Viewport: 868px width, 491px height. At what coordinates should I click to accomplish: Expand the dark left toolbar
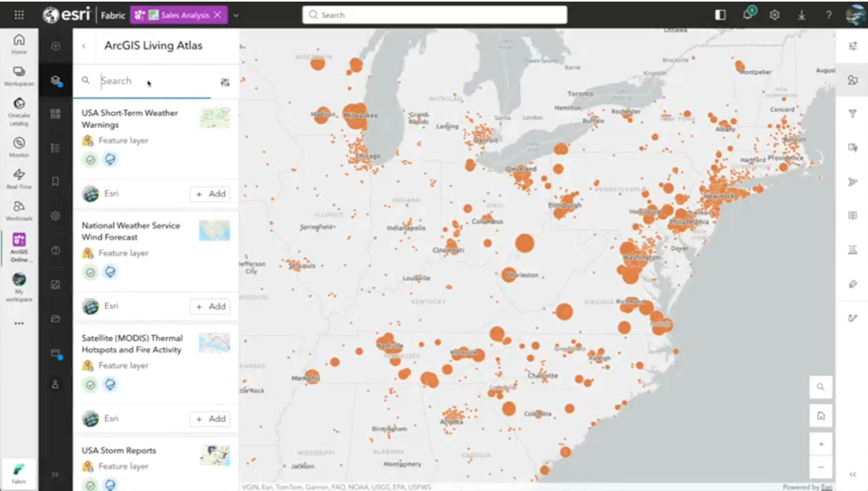point(55,475)
